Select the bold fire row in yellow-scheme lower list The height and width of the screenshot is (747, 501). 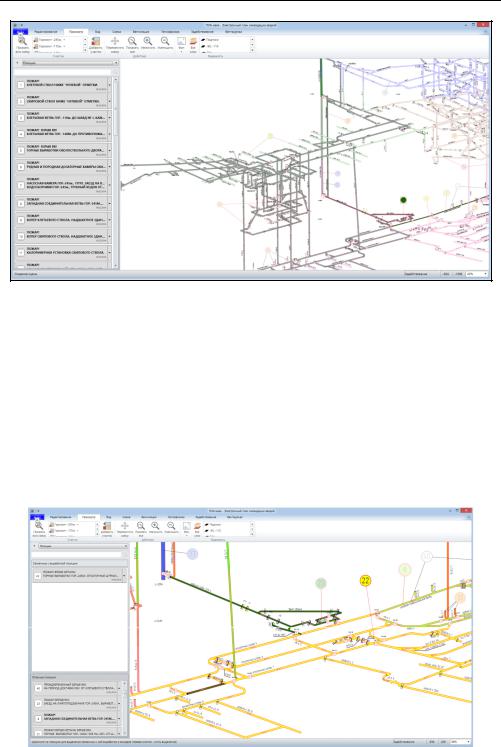(x=76, y=718)
